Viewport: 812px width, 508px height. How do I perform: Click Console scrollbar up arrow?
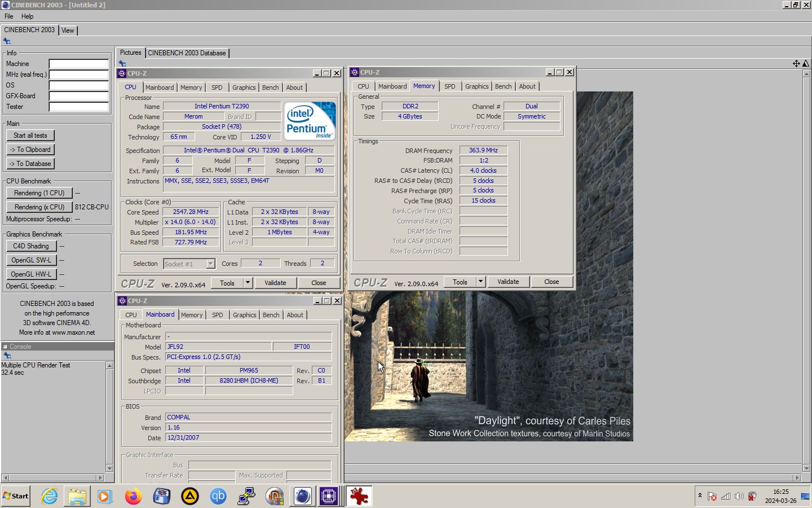point(109,366)
